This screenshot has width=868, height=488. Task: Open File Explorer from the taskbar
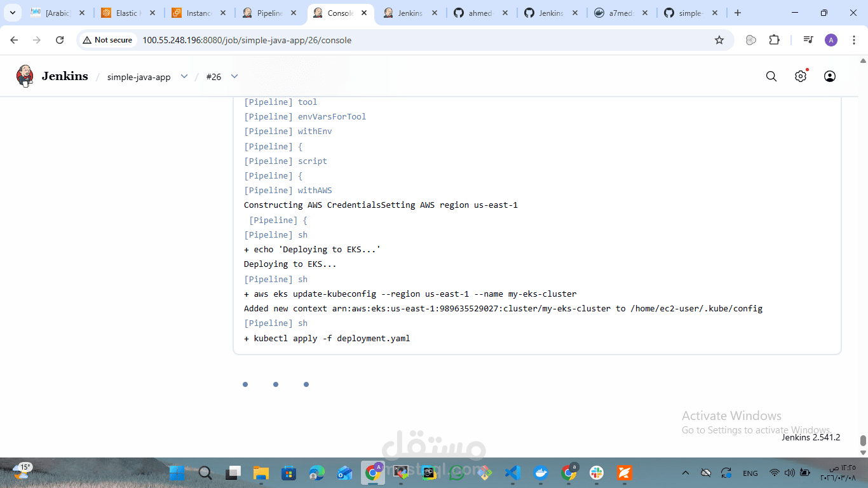click(261, 473)
